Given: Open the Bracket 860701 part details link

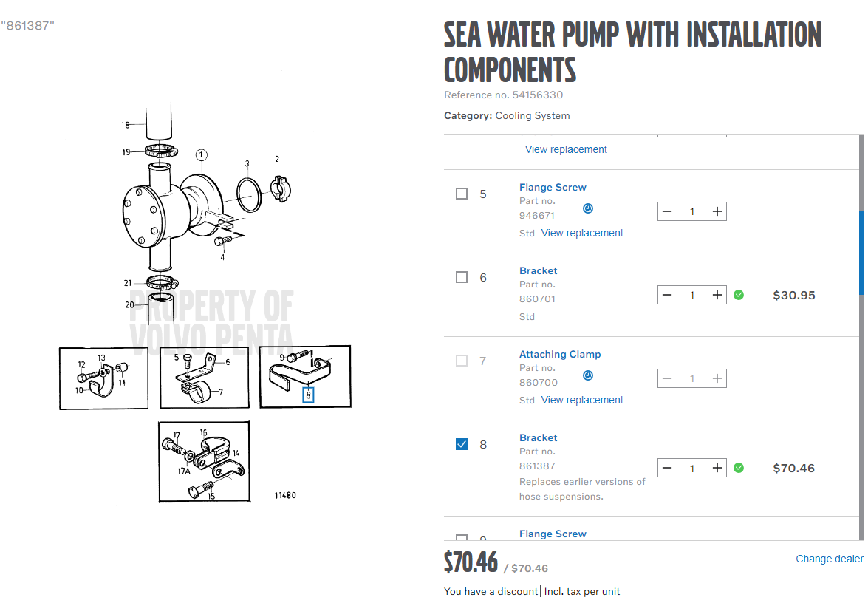Looking at the screenshot, I should point(538,270).
